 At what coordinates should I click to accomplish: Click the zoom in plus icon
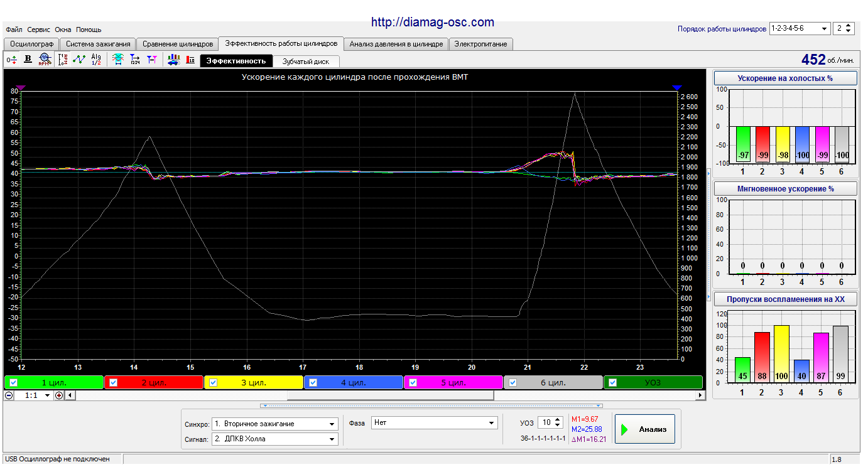coord(59,395)
